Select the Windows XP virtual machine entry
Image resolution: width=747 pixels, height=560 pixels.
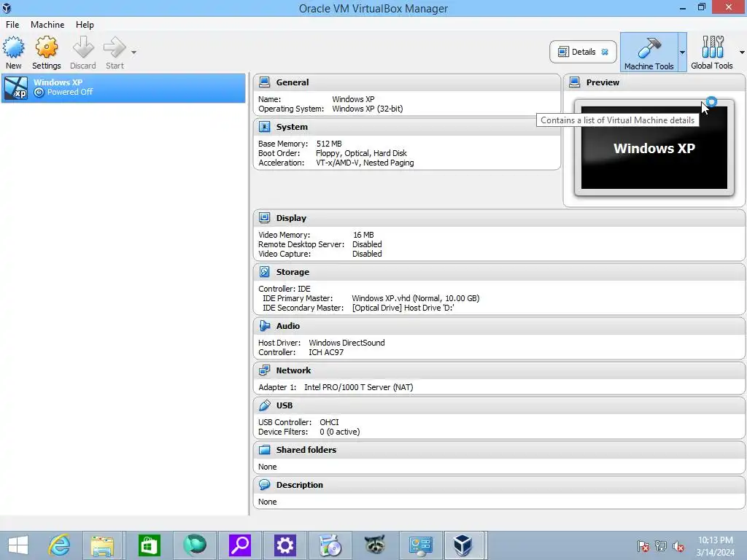[x=123, y=87]
